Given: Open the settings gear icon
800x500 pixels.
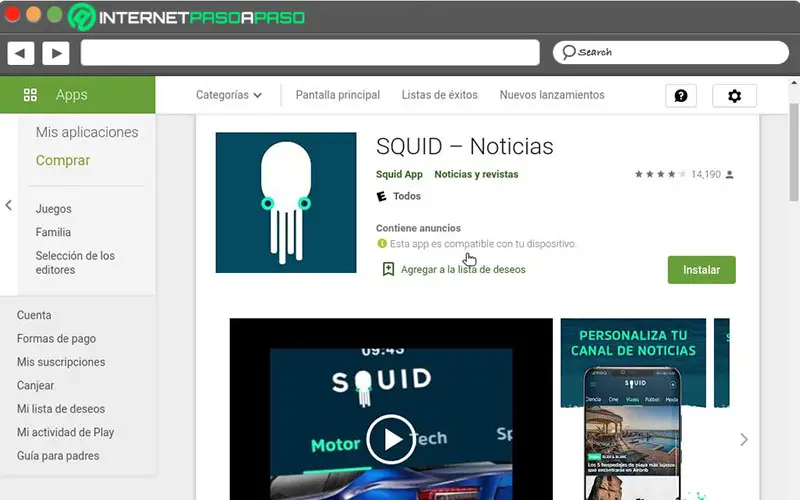Looking at the screenshot, I should (x=734, y=95).
